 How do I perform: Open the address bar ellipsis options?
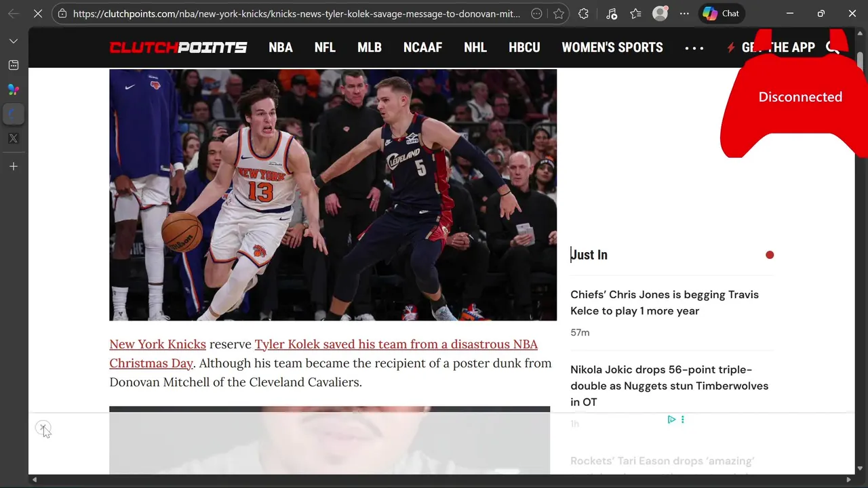pos(536,14)
